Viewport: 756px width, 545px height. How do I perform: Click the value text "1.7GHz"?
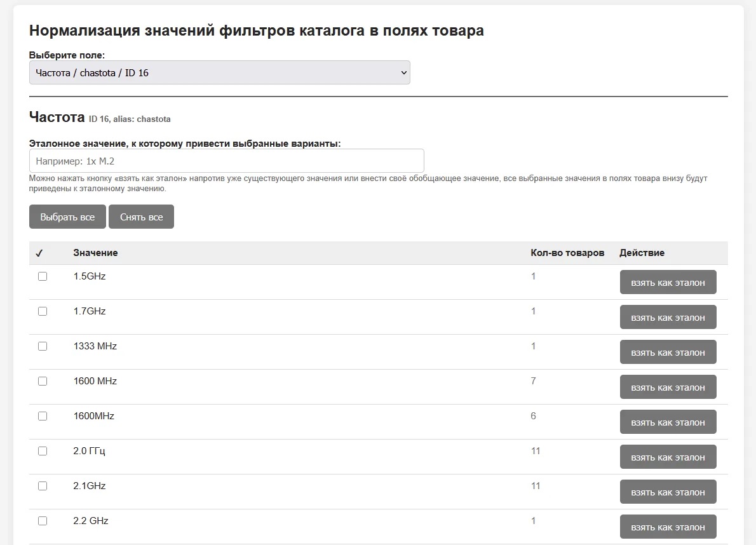point(89,311)
